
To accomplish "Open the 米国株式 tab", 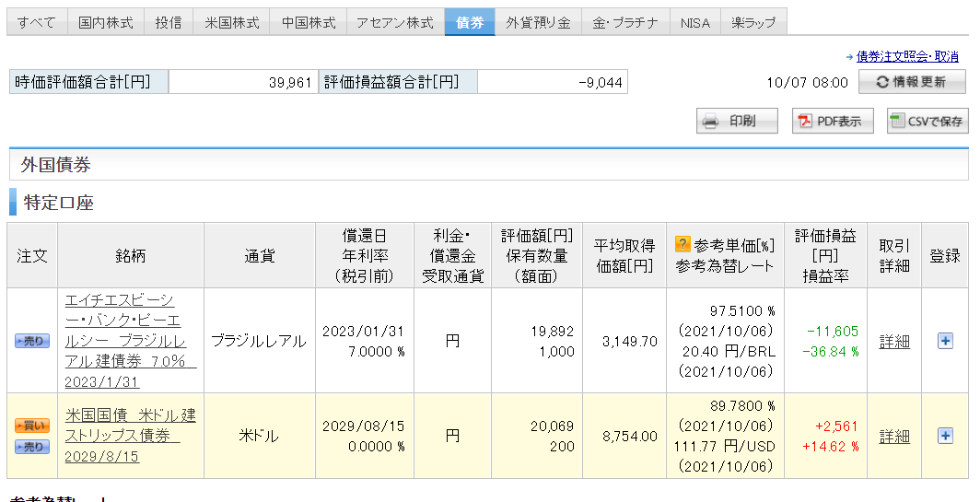I will [x=232, y=22].
